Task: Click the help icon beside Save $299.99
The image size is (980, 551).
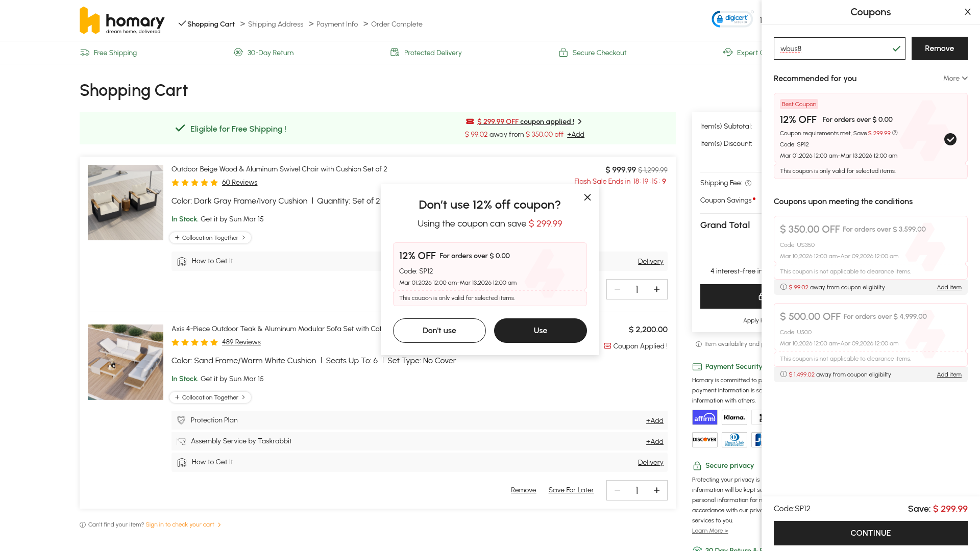Action: (895, 133)
